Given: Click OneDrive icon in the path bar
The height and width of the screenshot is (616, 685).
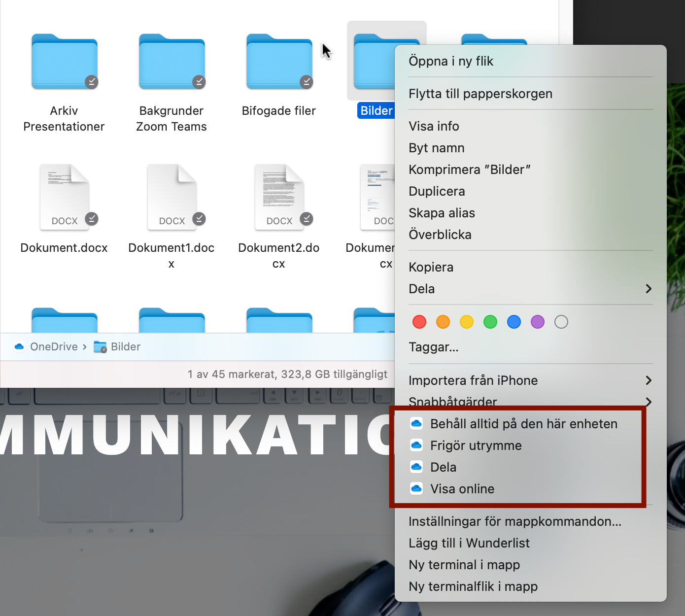Looking at the screenshot, I should pyautogui.click(x=20, y=347).
